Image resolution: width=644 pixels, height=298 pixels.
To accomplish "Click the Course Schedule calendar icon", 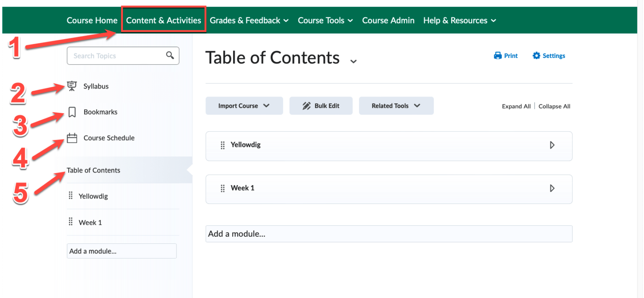I will tap(72, 138).
